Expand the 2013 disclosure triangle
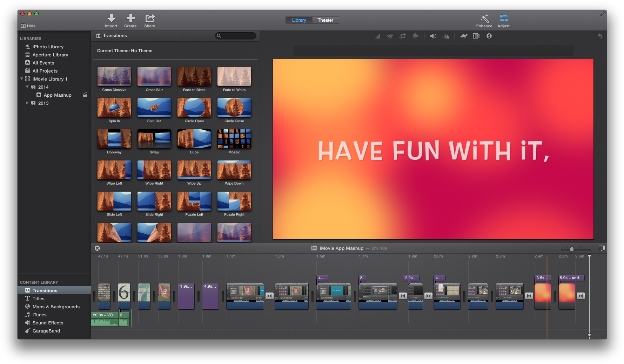Viewport: 624px width, 364px height. [27, 103]
